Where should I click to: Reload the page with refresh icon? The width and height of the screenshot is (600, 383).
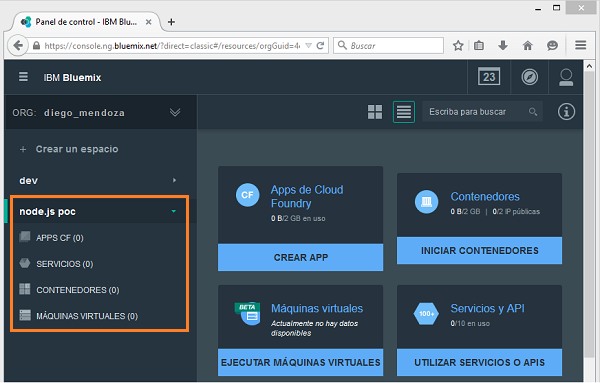pos(320,46)
